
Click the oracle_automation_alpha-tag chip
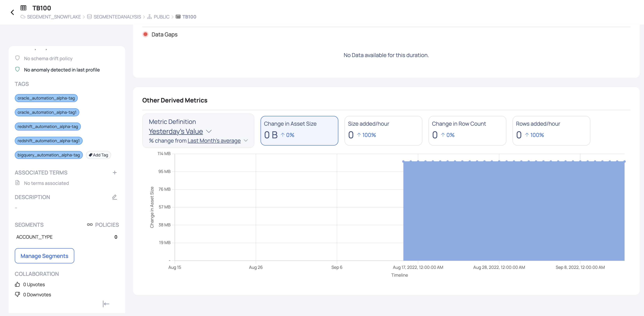tap(46, 98)
